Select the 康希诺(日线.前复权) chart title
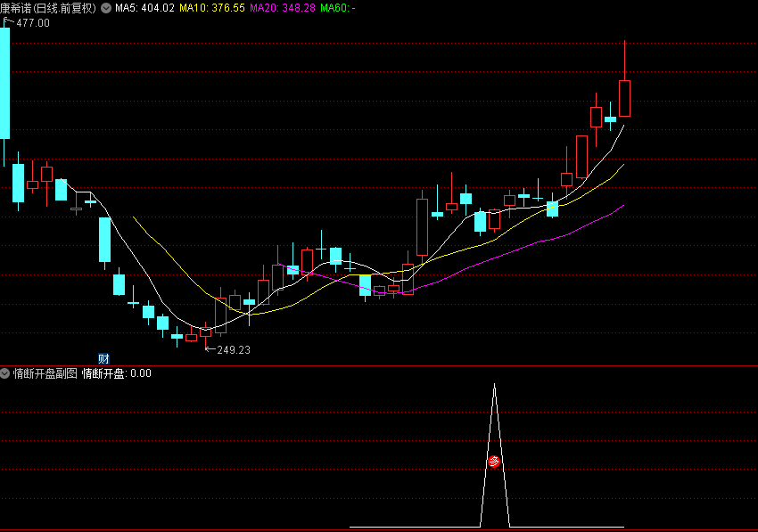Screen dimensions: 758x532 [48, 8]
